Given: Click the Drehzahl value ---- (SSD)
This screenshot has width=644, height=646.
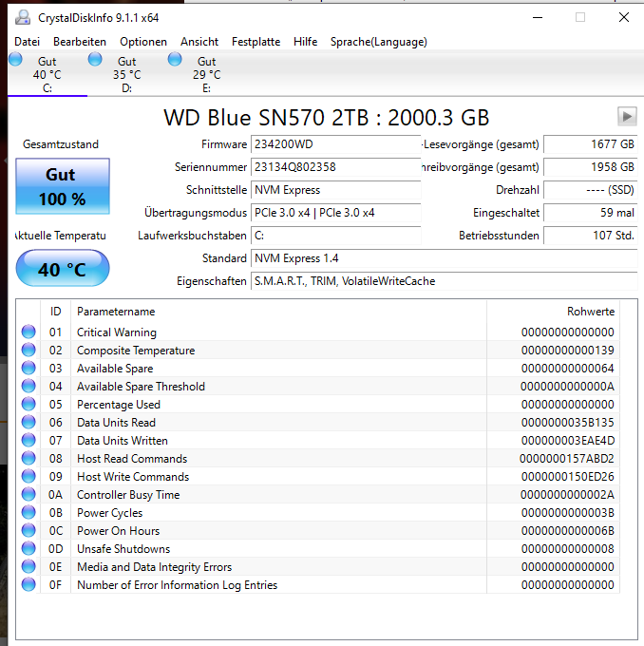Looking at the screenshot, I should click(591, 190).
